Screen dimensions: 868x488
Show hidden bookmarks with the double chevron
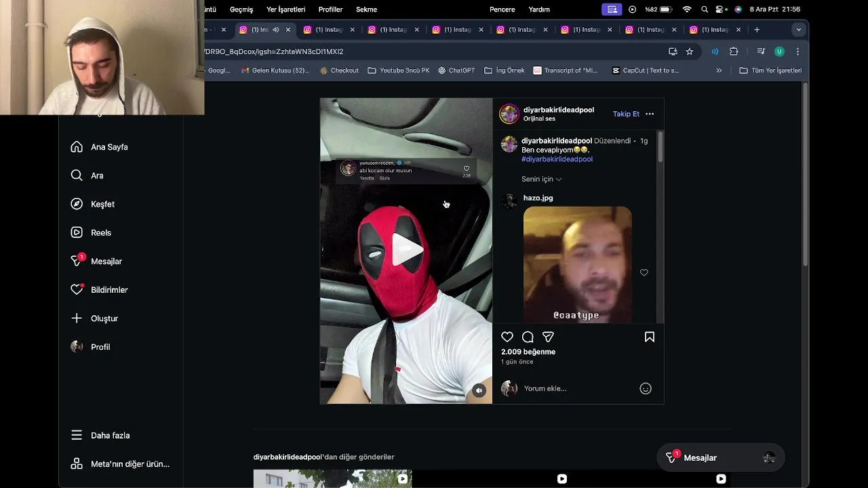[x=719, y=70]
